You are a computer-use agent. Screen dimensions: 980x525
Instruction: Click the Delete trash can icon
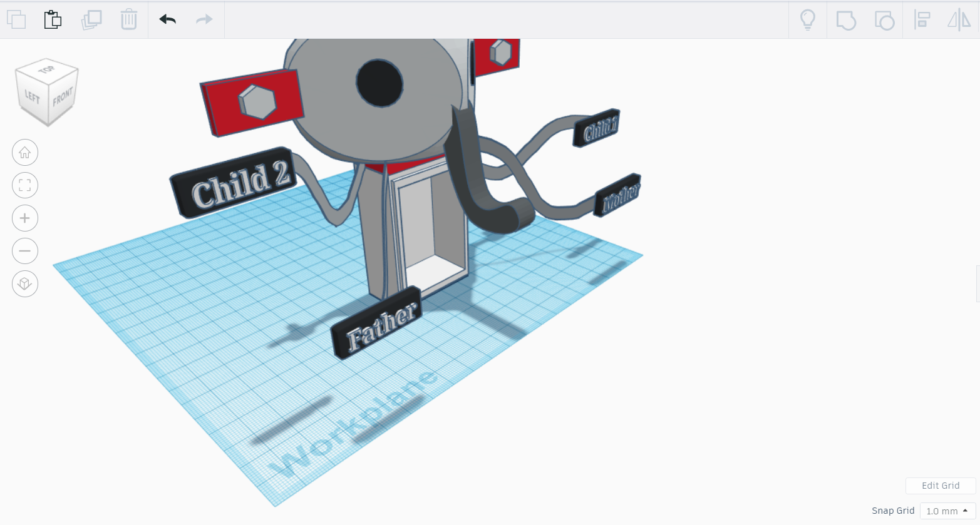coord(129,19)
